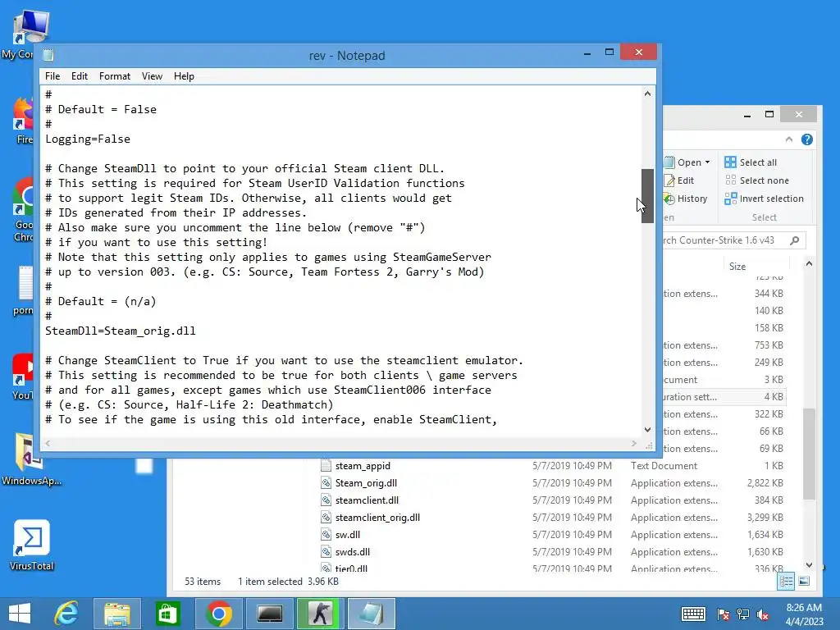Open the View menu in Notepad
This screenshot has width=840, height=630.
[152, 76]
